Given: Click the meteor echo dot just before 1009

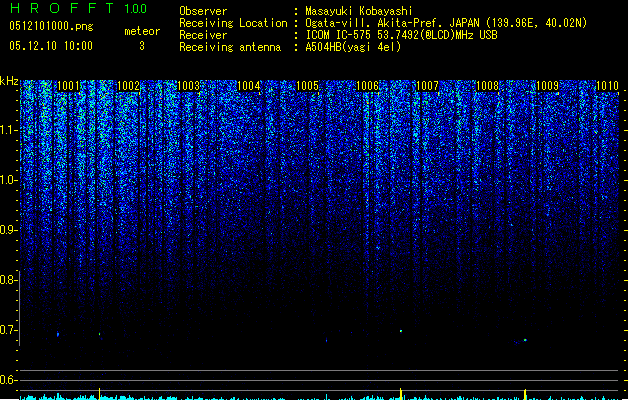Looking at the screenshot, I should point(525,340).
